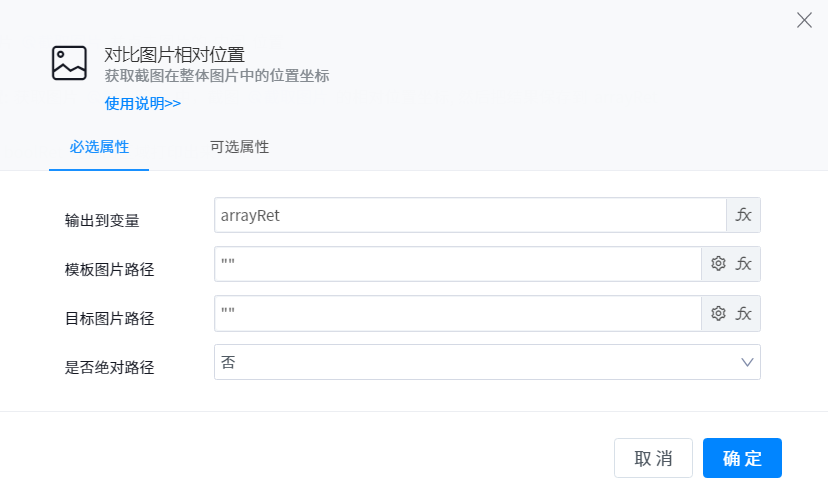Click into the 目标图片路径 input field
828x500 pixels.
point(458,313)
